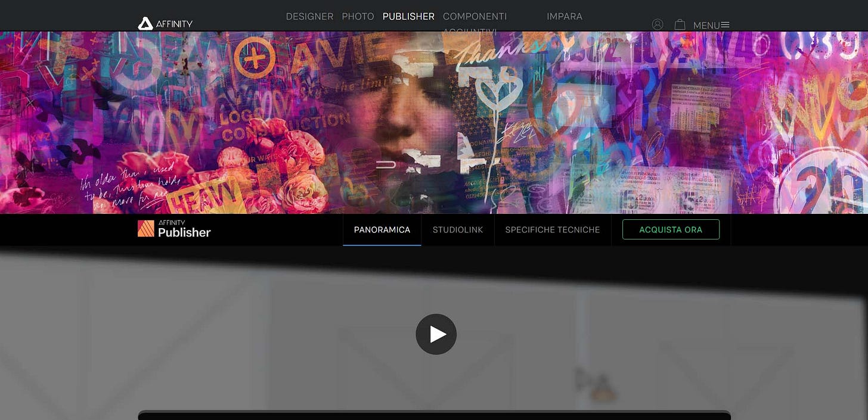Click the colorful collage hero banner
This screenshot has width=868, height=420.
(434, 123)
